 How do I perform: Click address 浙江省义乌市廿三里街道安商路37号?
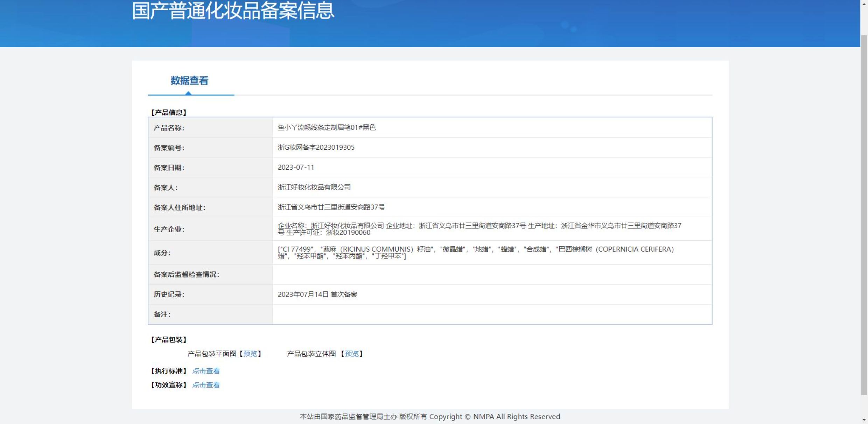[331, 207]
